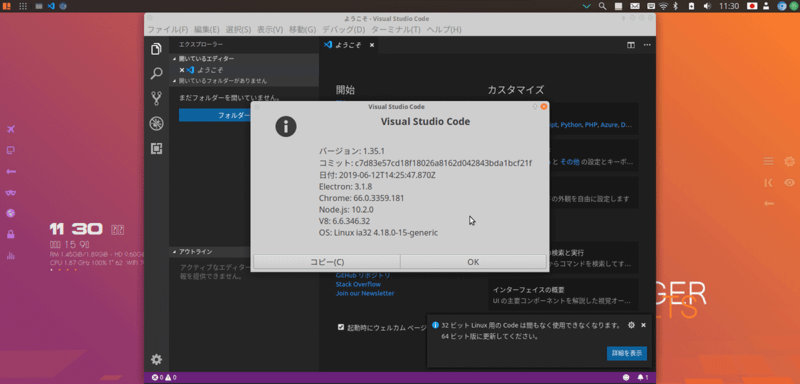The image size is (800, 384).
Task: Click the Chrome: 66.0.3359.181 line
Action: click(361, 198)
